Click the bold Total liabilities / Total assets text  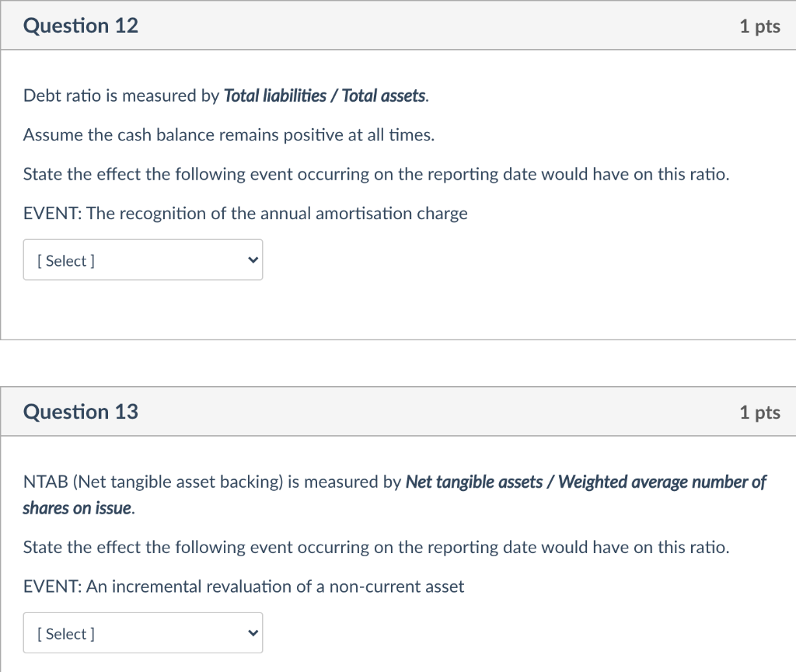325,95
